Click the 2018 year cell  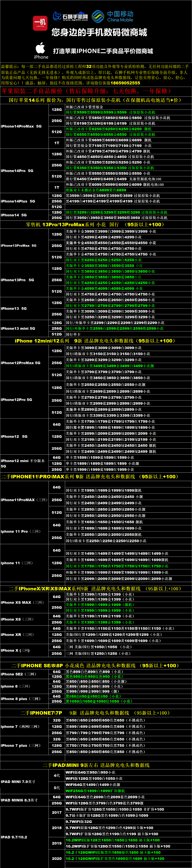tap(57, 828)
